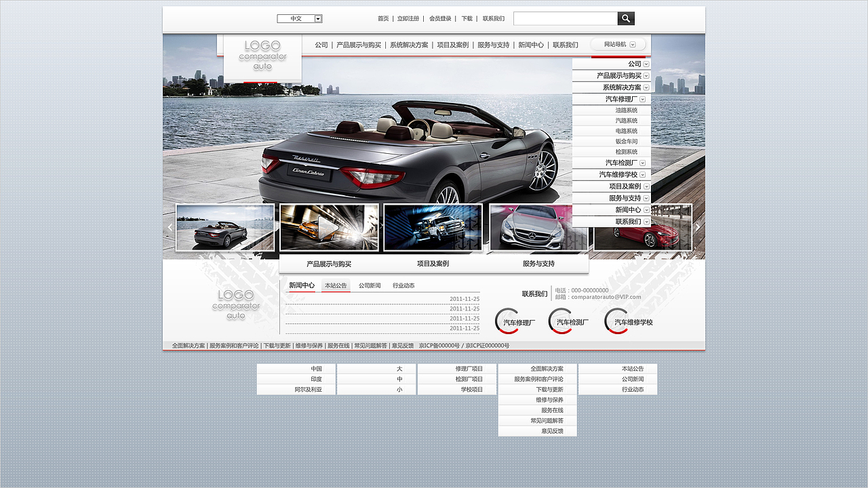This screenshot has width=868, height=488.
Task: Click the previous carousel arrow
Action: point(170,228)
